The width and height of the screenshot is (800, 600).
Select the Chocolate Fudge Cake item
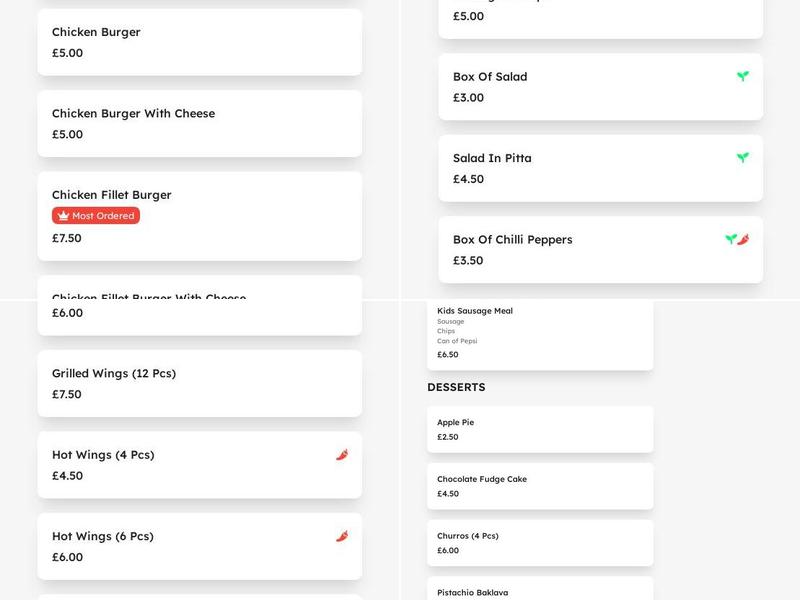(539, 486)
